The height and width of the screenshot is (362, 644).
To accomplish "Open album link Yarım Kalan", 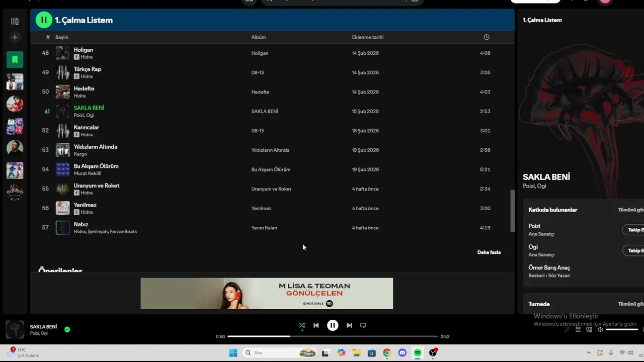I will pos(264,228).
